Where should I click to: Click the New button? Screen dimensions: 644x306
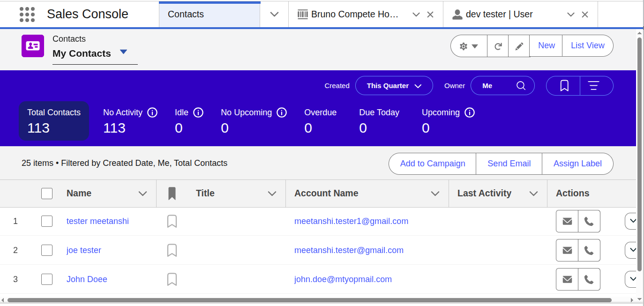click(547, 46)
